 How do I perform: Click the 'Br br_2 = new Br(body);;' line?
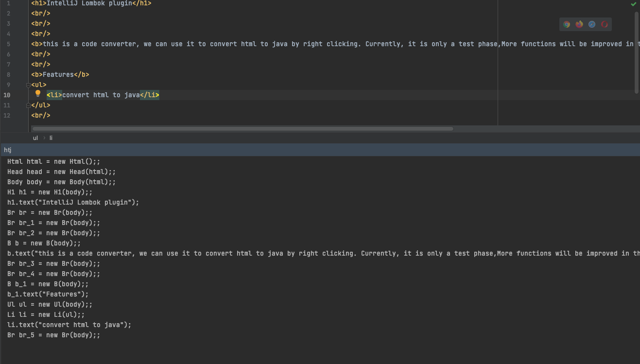coord(54,233)
